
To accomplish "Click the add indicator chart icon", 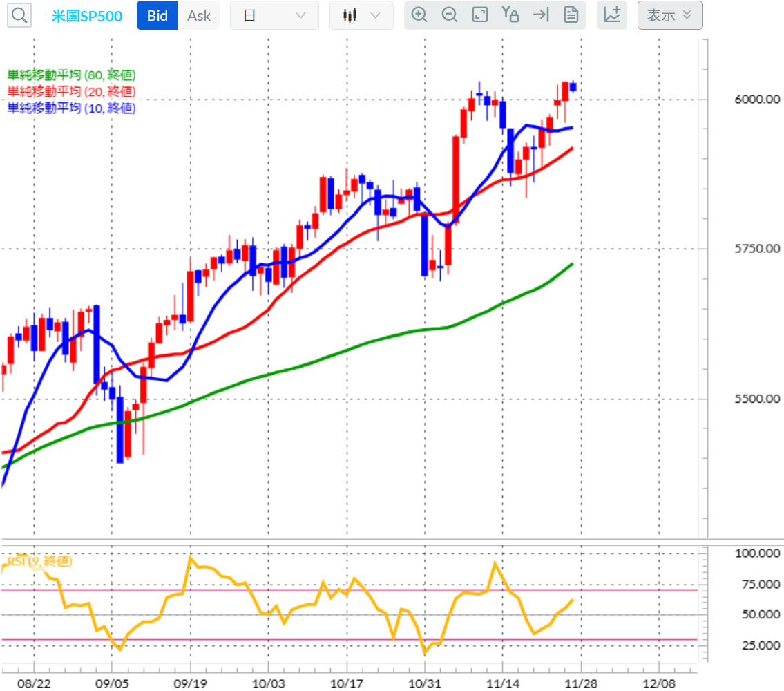I will coord(612,15).
